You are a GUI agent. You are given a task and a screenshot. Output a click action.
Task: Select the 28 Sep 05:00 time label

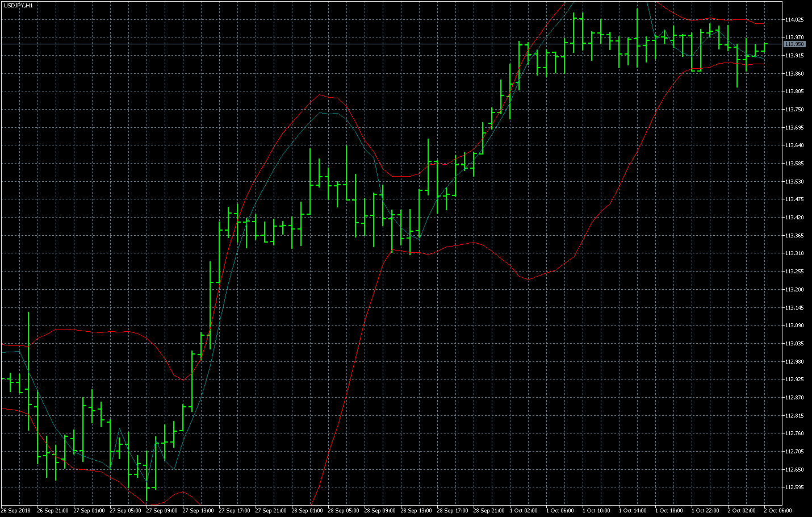click(x=343, y=511)
